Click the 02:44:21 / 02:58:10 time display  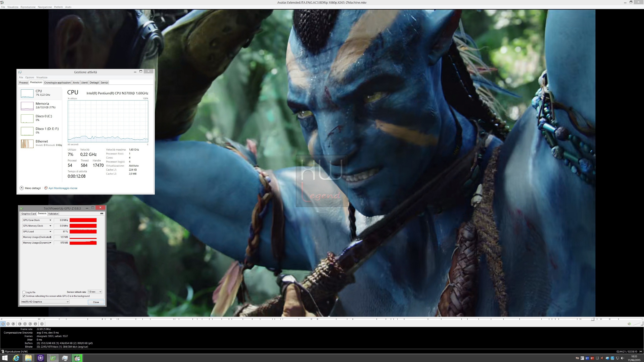coord(627,352)
